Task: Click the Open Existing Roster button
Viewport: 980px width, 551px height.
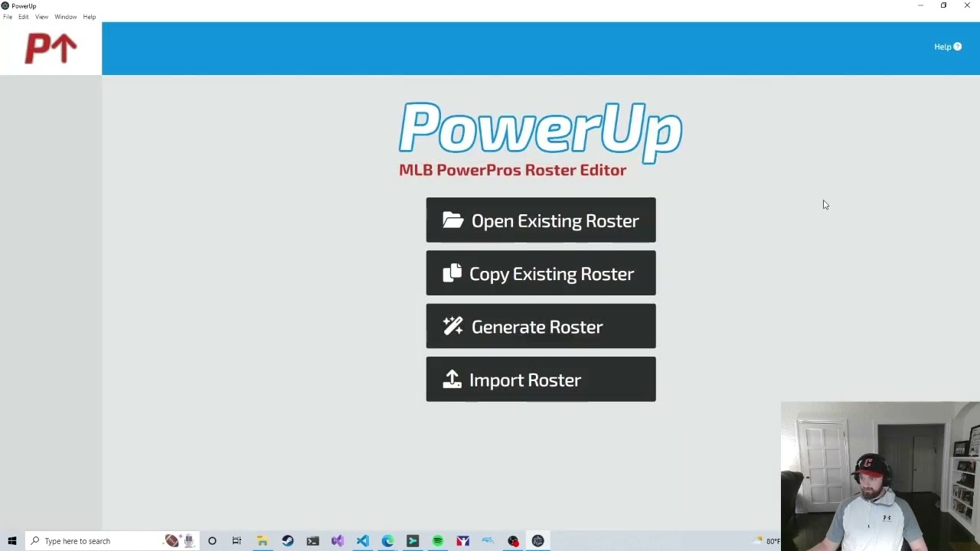Action: point(541,220)
